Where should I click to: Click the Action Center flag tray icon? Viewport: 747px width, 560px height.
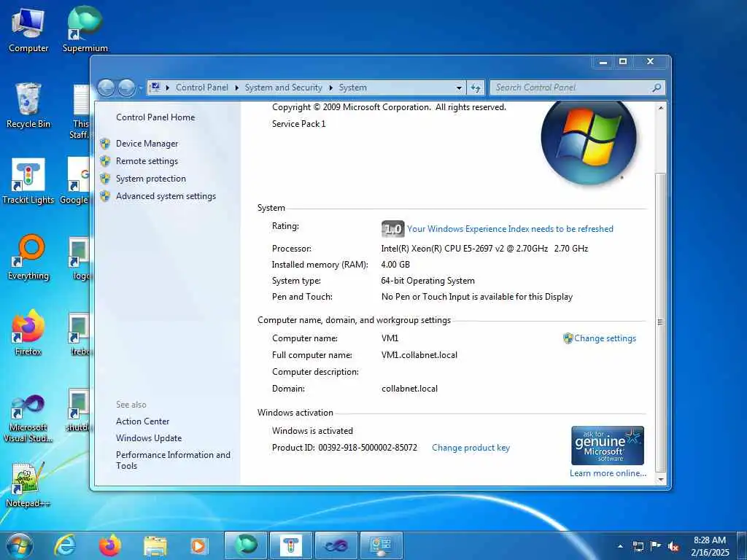[x=656, y=546]
